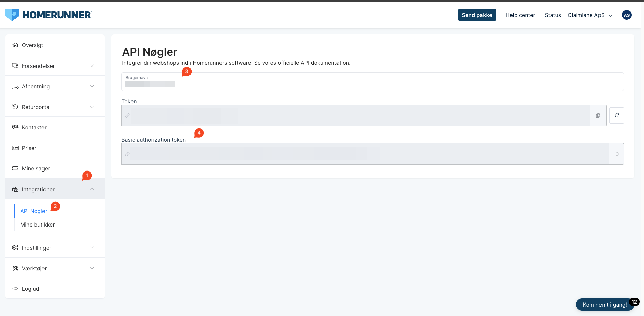Copy the Token value
The image size is (644, 316).
598,115
